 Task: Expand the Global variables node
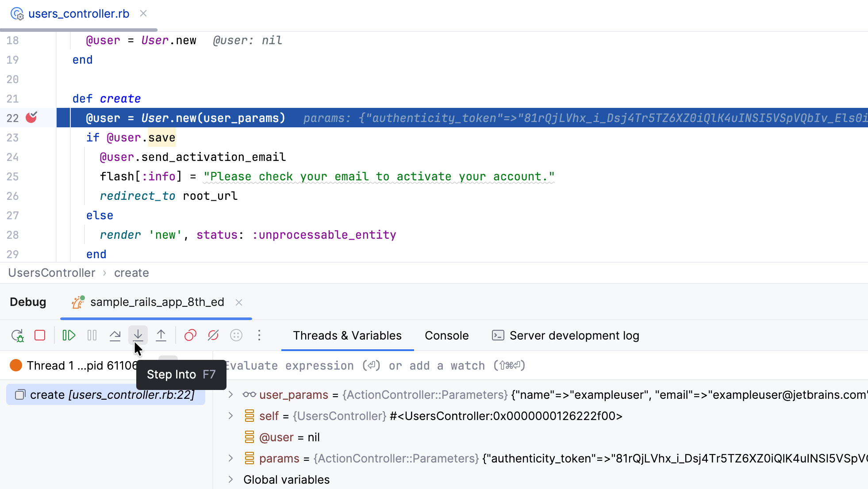pos(230,479)
